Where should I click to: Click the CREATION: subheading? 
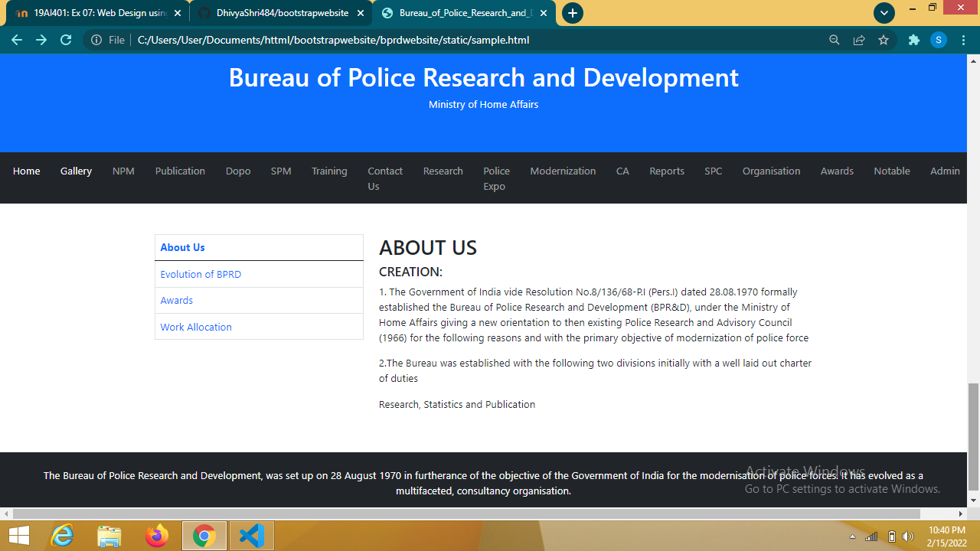410,272
